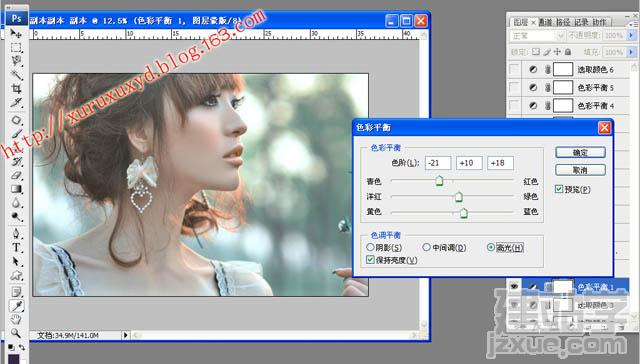Select the Zoom tool
Screen dimensions: 640x364
coord(16,333)
